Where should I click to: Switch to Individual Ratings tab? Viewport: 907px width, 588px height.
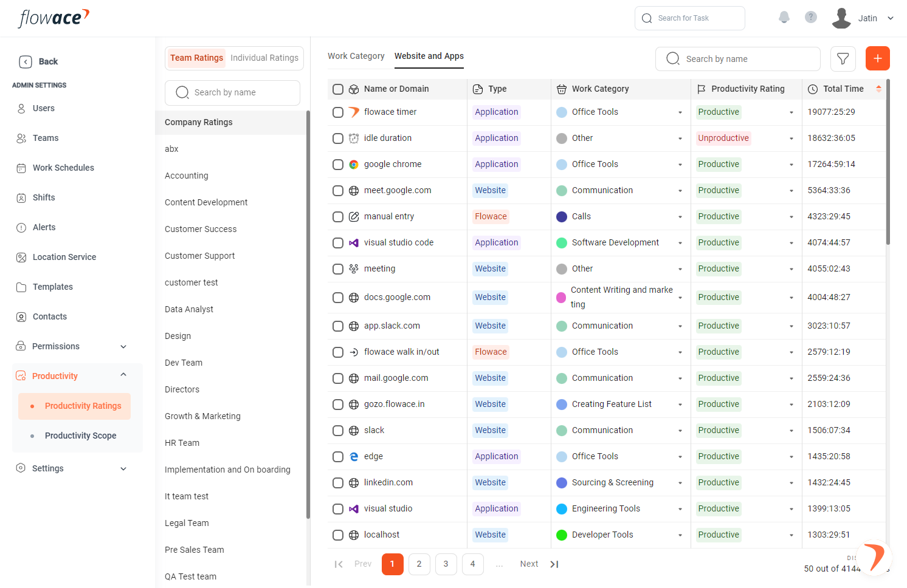point(264,58)
